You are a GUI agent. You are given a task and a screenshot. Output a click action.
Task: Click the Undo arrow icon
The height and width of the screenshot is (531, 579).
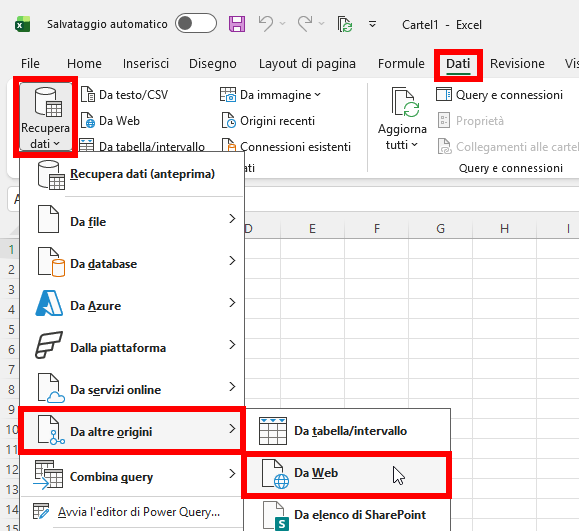pyautogui.click(x=265, y=24)
